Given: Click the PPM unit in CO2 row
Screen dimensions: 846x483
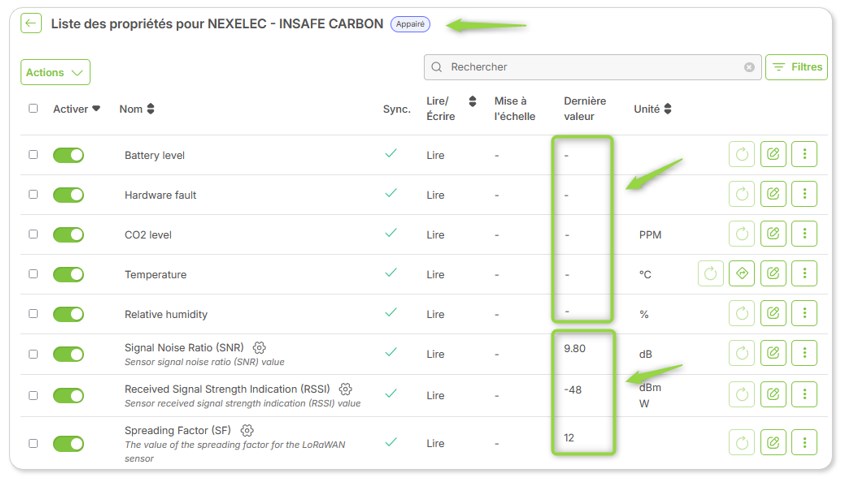Looking at the screenshot, I should [x=650, y=235].
